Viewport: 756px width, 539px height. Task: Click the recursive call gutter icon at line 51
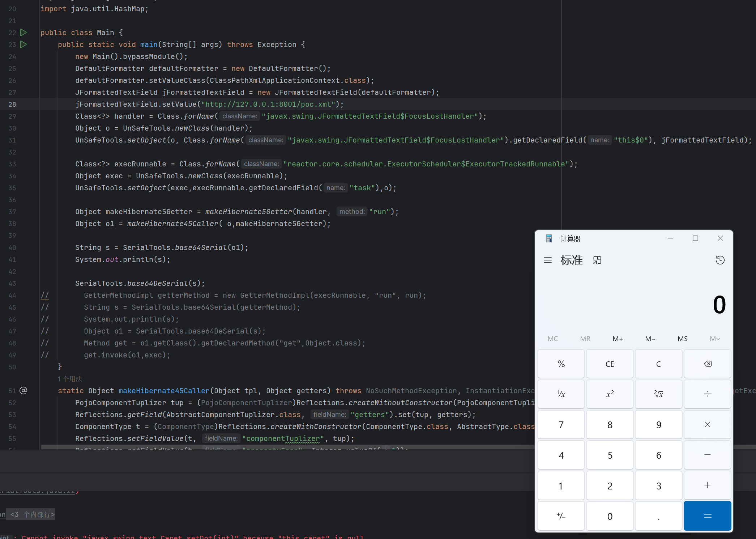(x=24, y=391)
